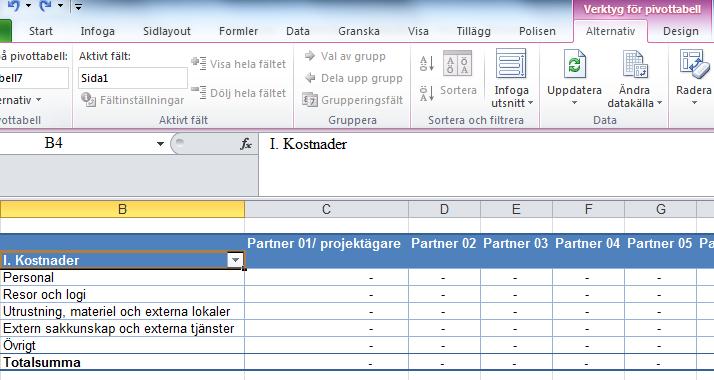Select the Polisen tab
This screenshot has height=380, width=714.
(x=537, y=31)
